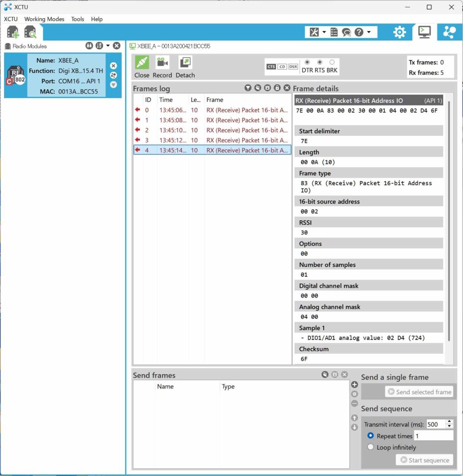This screenshot has height=476, width=463.
Task: Open the XCTU menu
Action: tap(11, 19)
